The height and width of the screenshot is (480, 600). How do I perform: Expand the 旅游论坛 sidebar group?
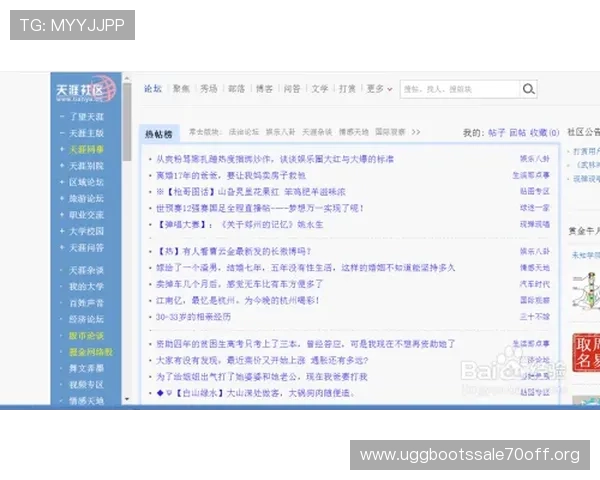tap(62, 198)
